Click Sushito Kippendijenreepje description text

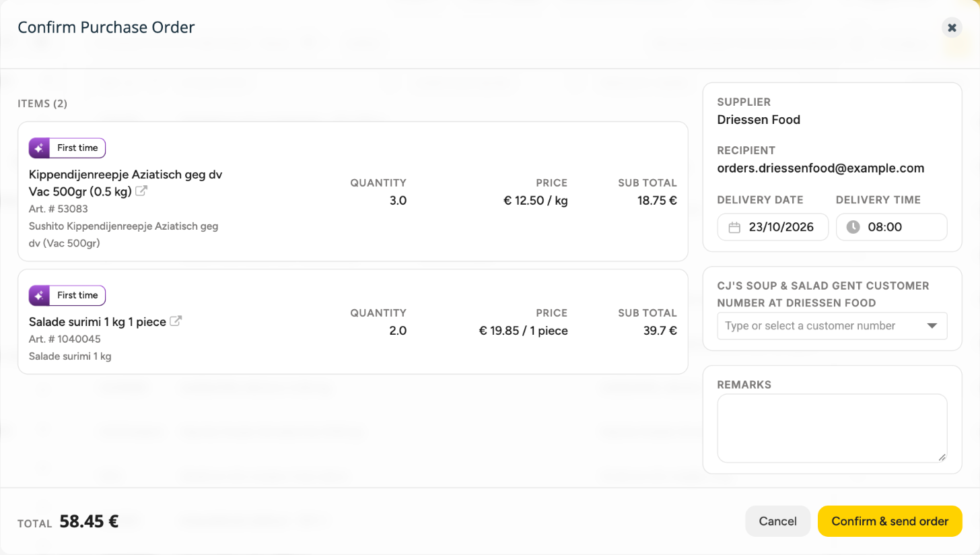click(x=124, y=235)
